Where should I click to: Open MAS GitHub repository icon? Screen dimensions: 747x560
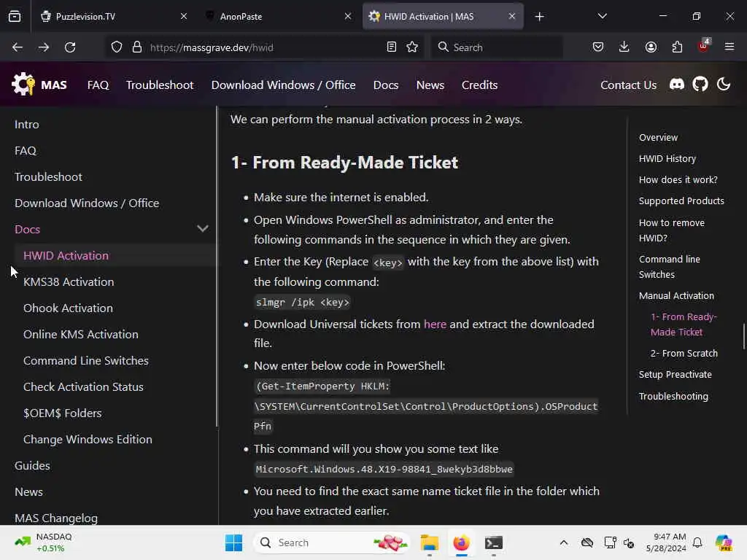(700, 85)
